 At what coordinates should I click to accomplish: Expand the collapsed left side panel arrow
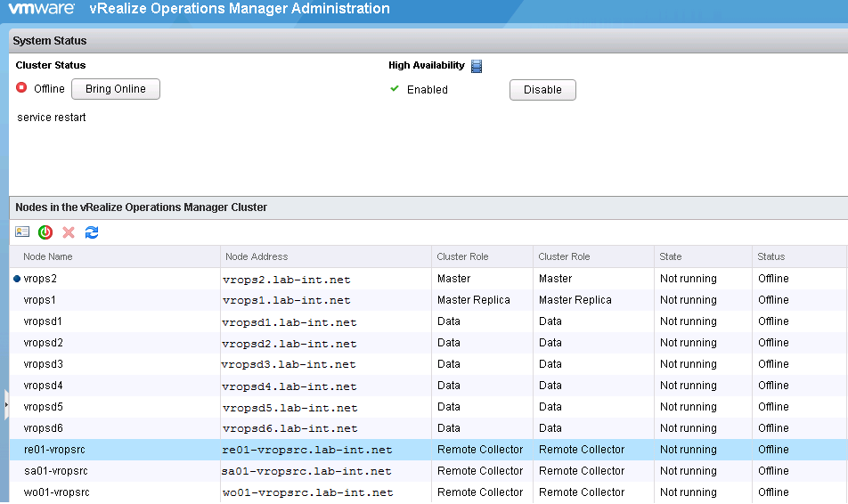tap(4, 405)
